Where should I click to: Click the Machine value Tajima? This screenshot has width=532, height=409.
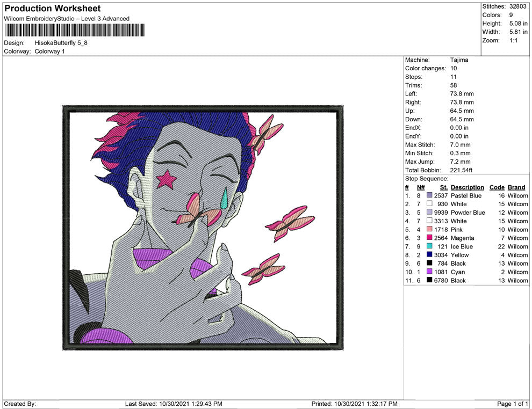click(459, 60)
